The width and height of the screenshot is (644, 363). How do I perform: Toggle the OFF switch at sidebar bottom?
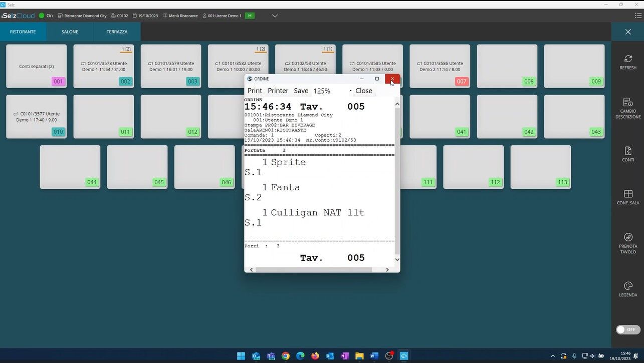[628, 329]
